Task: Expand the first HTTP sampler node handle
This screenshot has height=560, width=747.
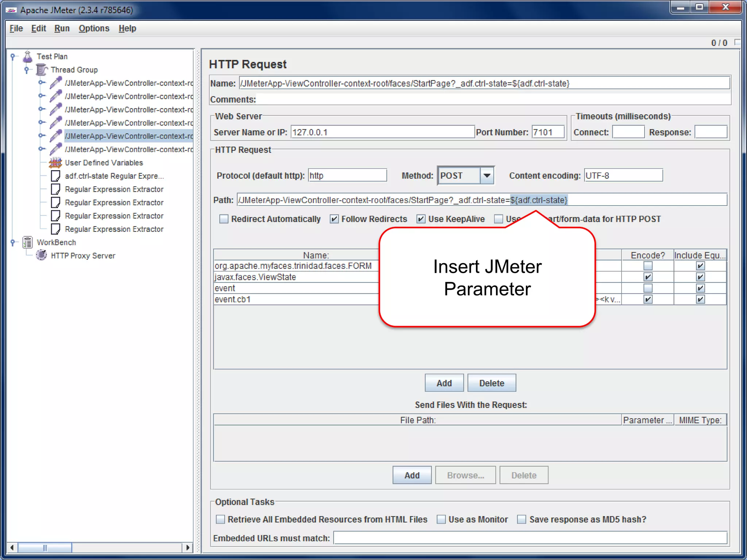Action: pos(41,83)
